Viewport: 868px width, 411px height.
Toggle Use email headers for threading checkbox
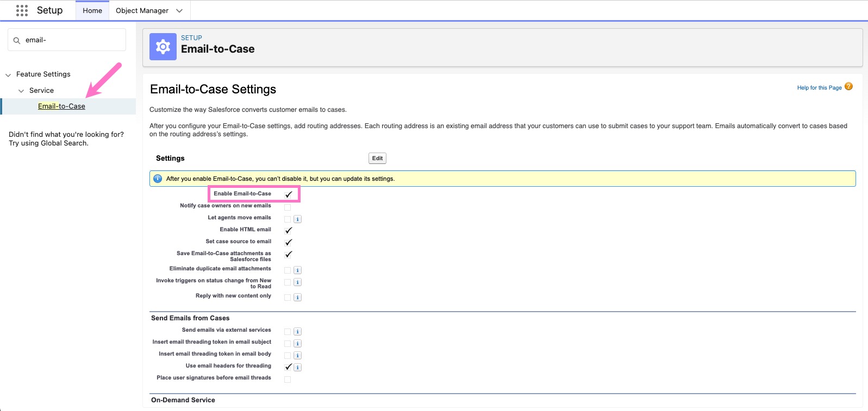coord(288,366)
